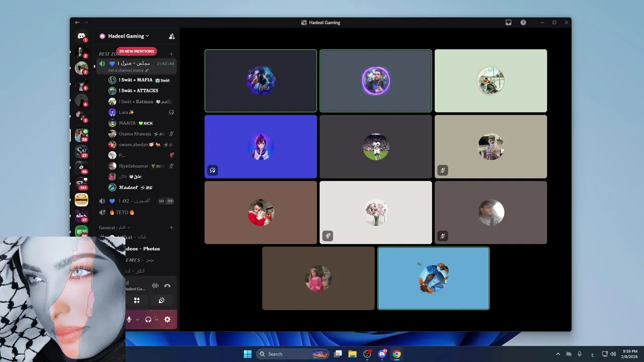Show hidden icons chevron in the system tray
The width and height of the screenshot is (644, 362).
(x=557, y=354)
